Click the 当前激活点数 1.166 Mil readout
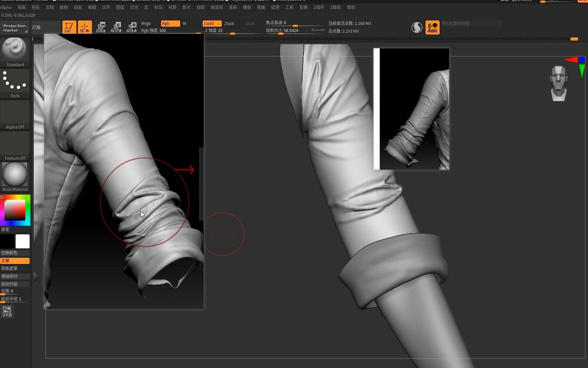 coord(349,23)
